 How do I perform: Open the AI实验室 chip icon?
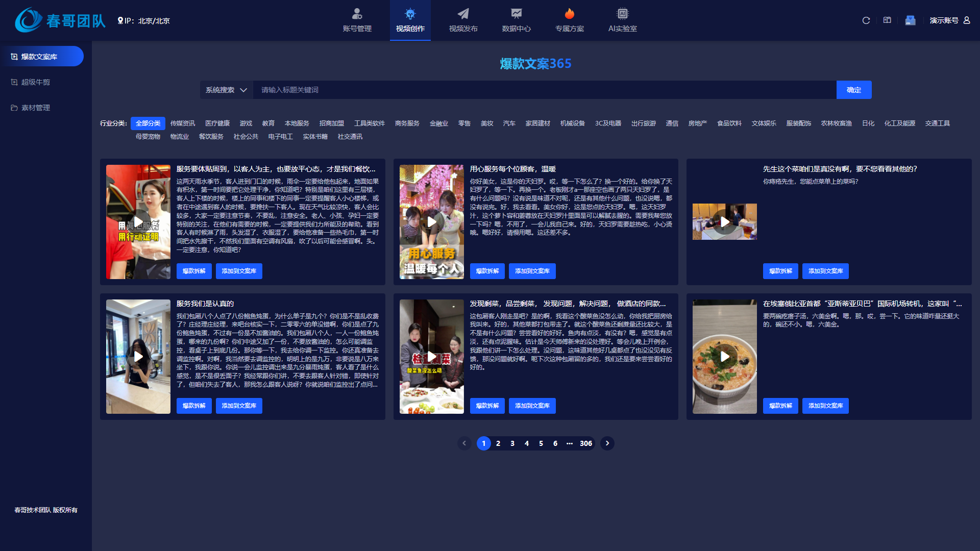[x=622, y=14]
